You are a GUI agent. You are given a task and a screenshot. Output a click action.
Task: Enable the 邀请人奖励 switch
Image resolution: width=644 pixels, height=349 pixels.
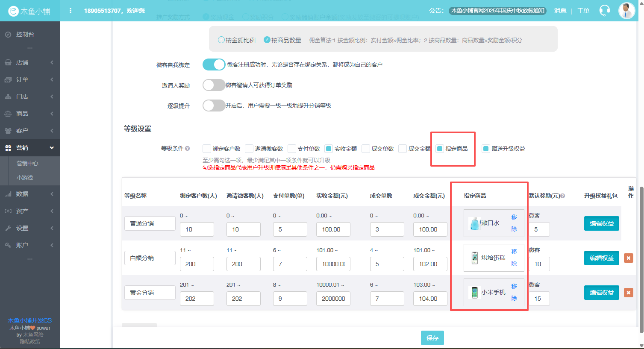point(214,85)
